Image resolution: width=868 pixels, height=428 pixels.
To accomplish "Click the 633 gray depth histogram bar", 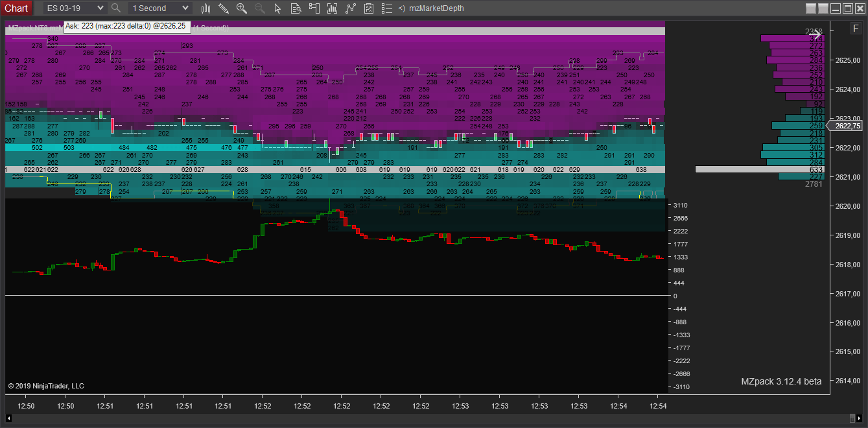I will click(x=760, y=169).
